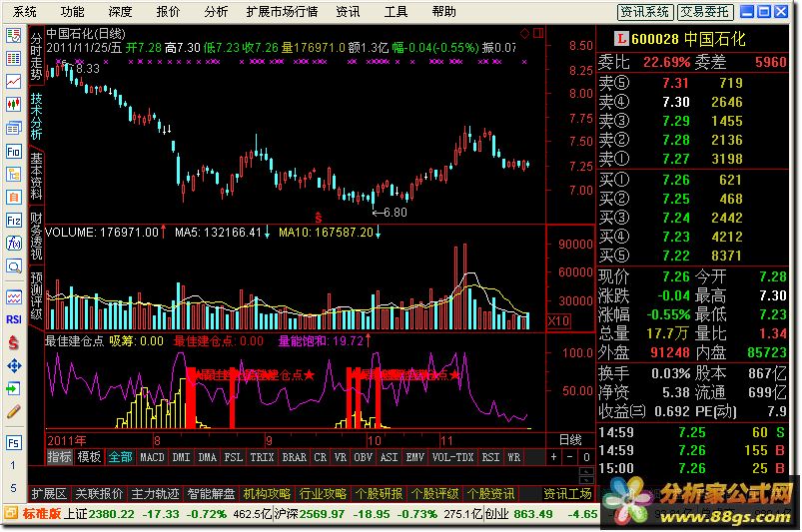Click the red L icon beside 600028
This screenshot has width=802, height=532.
point(620,39)
